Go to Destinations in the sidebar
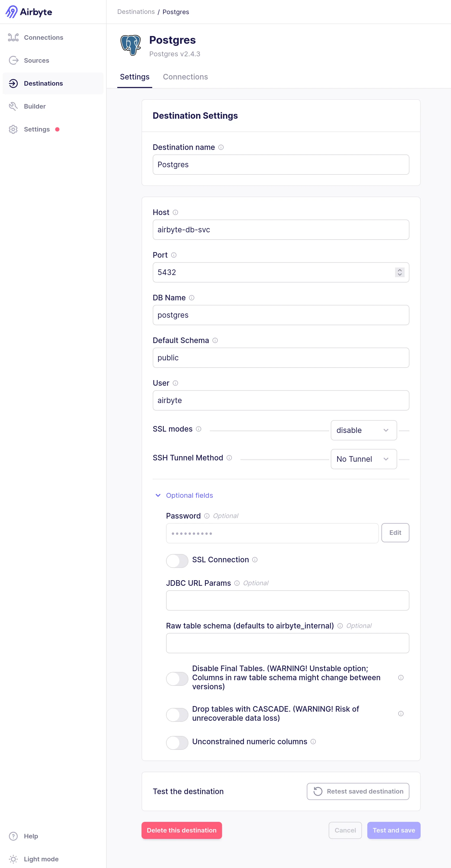This screenshot has height=868, width=451. [x=53, y=83]
